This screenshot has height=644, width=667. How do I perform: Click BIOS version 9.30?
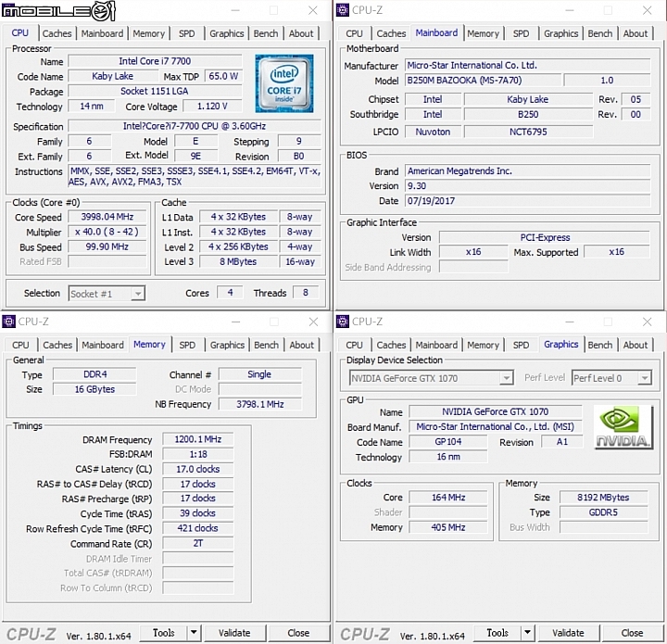527,186
